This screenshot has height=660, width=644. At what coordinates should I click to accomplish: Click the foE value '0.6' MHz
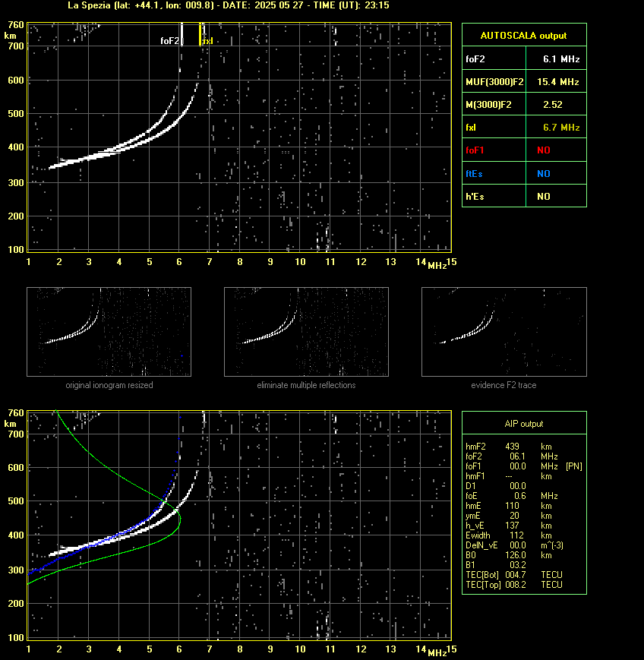520,496
